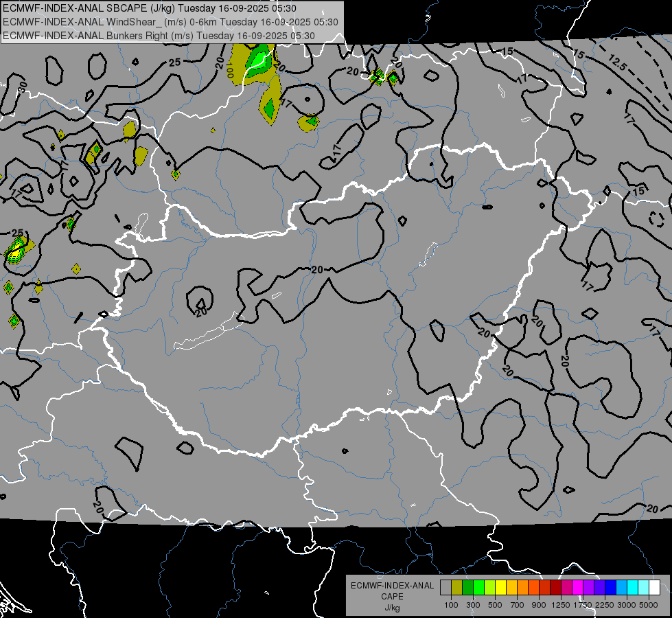Select the yellow-green legend swatch
This screenshot has width=672, height=618.
[490, 588]
